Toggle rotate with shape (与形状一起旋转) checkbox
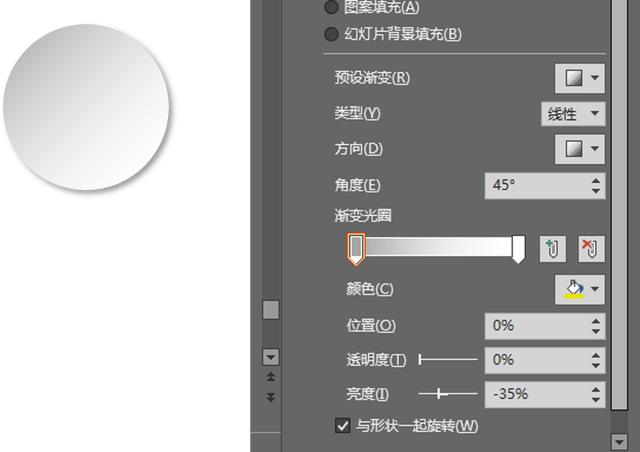 click(343, 426)
